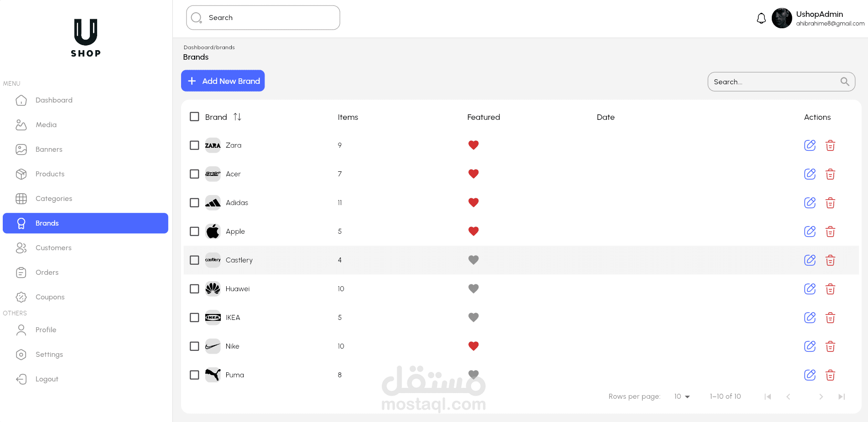Image resolution: width=868 pixels, height=422 pixels.
Task: Edit the Nike brand
Action: point(810,346)
